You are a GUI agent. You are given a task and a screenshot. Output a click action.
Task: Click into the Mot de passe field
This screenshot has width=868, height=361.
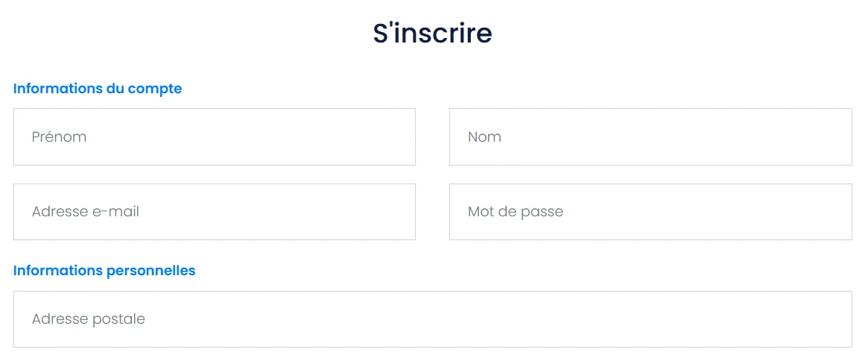coord(650,212)
